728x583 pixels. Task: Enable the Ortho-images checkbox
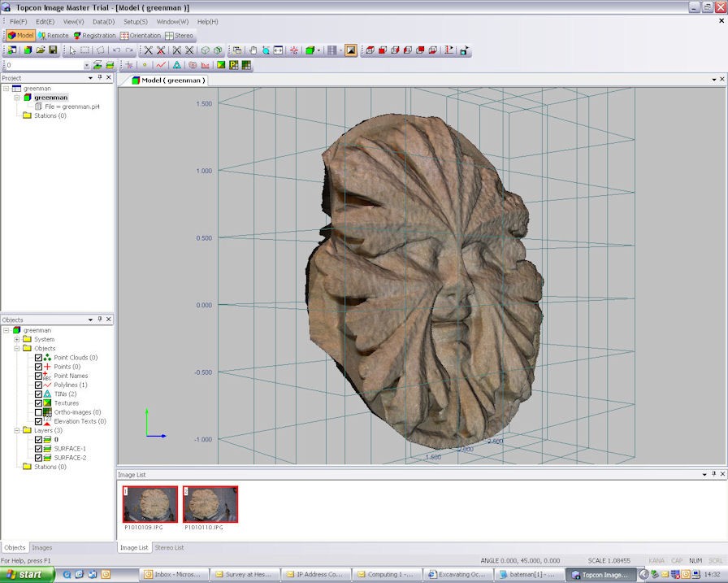[38, 412]
